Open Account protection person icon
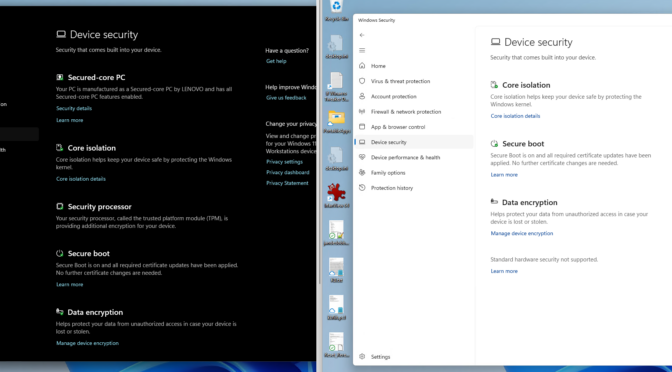The width and height of the screenshot is (672, 372). point(362,96)
